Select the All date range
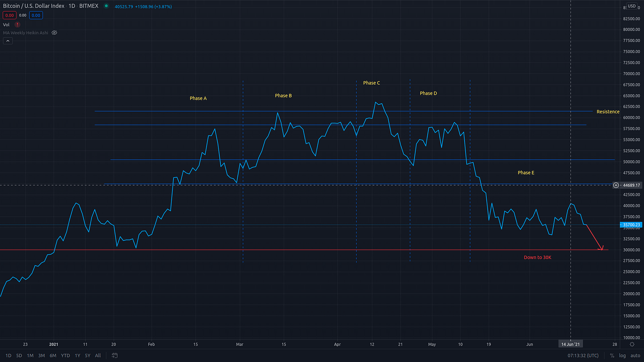The width and height of the screenshot is (644, 362). 98,356
